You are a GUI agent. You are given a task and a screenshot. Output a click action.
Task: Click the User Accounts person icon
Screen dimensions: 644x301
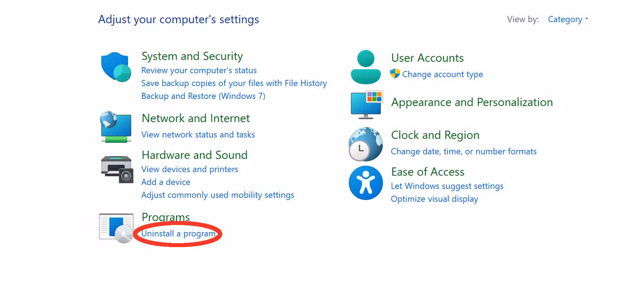point(366,67)
